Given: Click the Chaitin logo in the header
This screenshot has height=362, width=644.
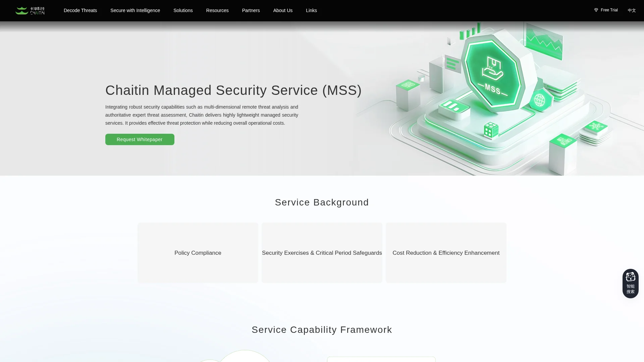Looking at the screenshot, I should 30,11.
